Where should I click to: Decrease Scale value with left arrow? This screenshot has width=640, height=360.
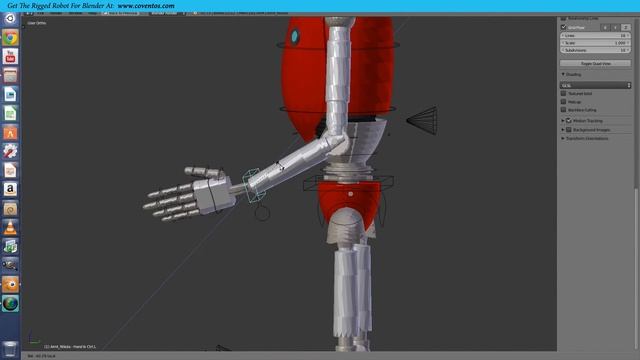point(563,43)
